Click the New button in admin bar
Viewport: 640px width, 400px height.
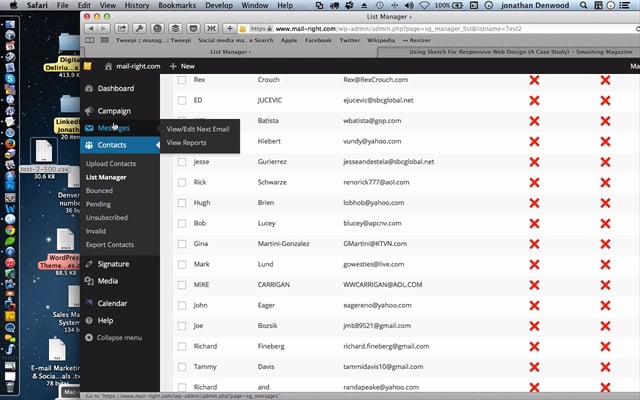[x=182, y=66]
